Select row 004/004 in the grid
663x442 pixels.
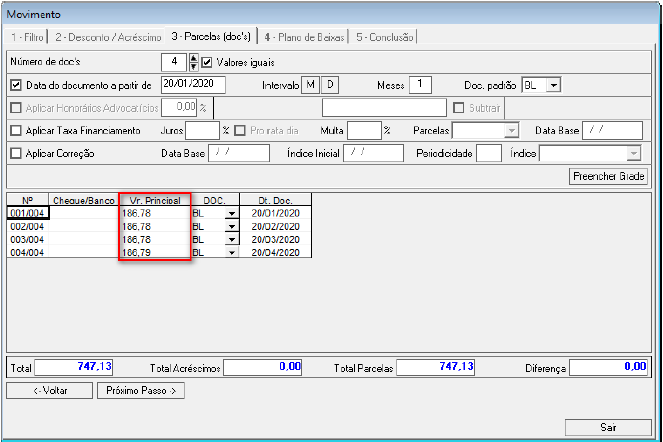point(27,253)
